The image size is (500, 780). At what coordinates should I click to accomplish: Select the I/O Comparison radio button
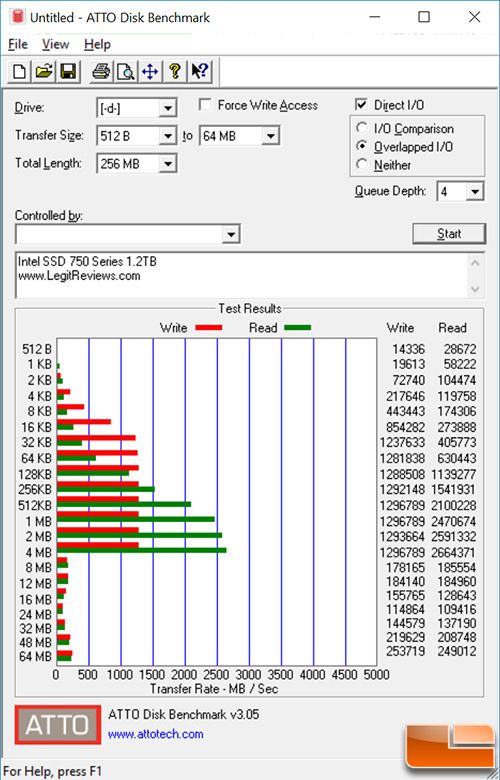(362, 128)
